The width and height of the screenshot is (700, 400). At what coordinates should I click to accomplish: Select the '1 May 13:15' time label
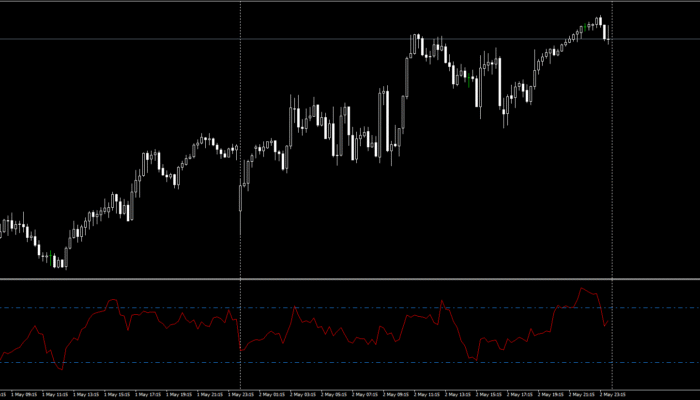86,395
